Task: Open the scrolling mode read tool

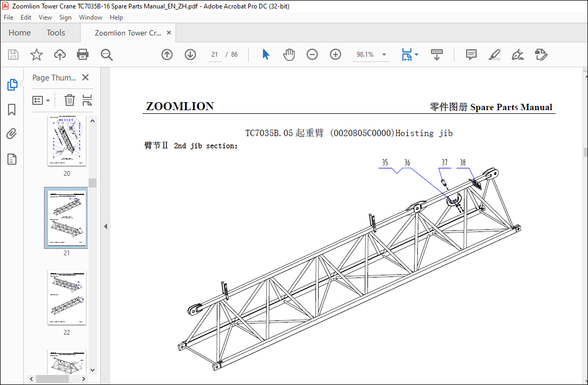Action: [x=436, y=55]
